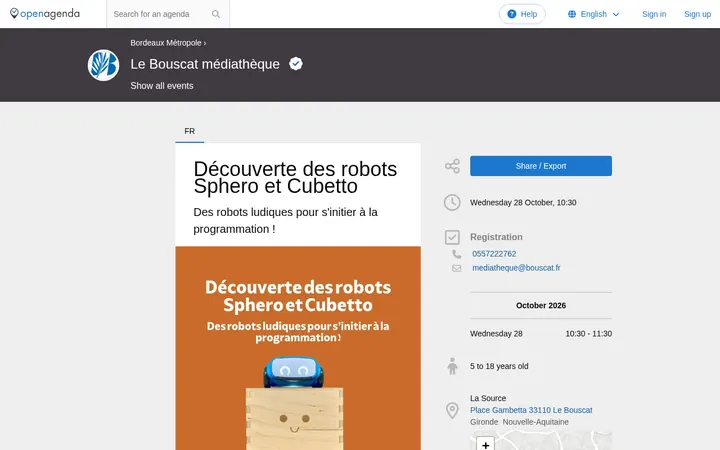Click the person age icon
Screen dimensions: 720x450
click(452, 366)
